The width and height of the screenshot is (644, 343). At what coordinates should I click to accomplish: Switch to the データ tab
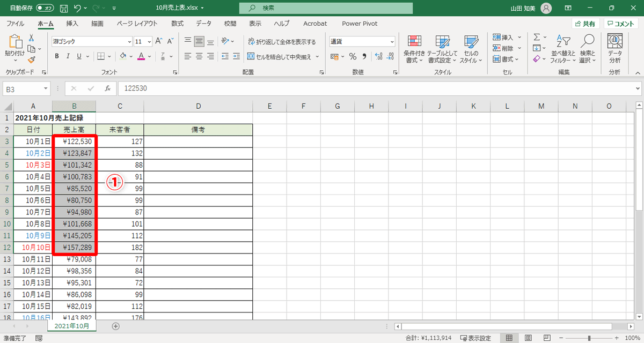tap(203, 24)
